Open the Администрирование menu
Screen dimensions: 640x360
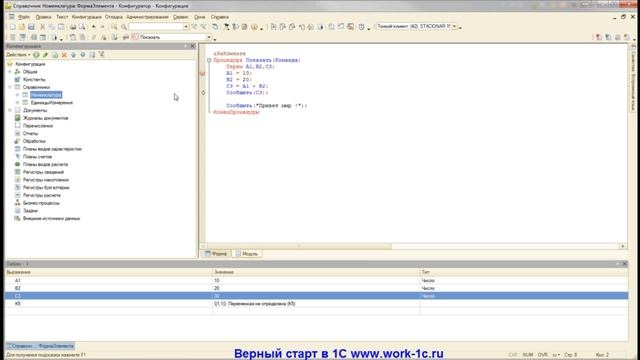pyautogui.click(x=147, y=17)
